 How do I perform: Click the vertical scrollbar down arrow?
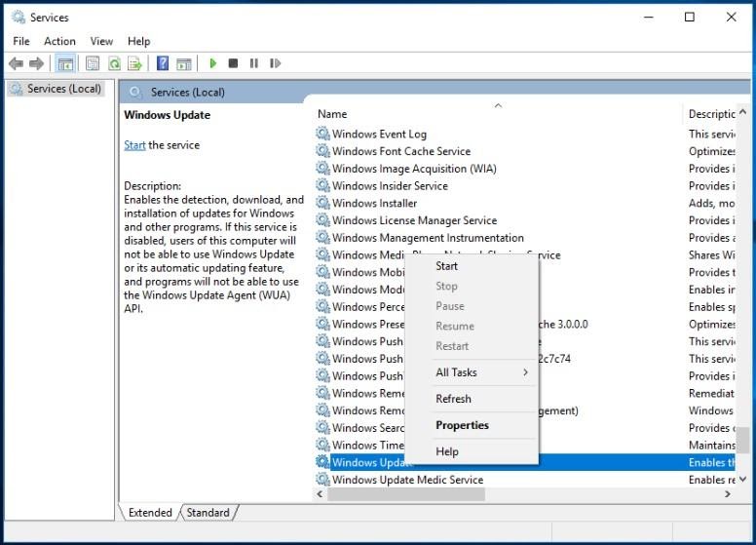[743, 480]
